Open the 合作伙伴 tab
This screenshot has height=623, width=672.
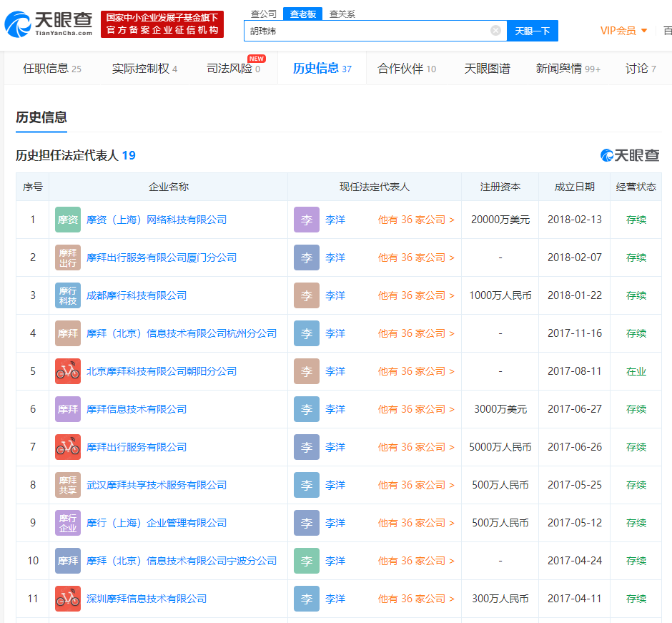pyautogui.click(x=407, y=68)
